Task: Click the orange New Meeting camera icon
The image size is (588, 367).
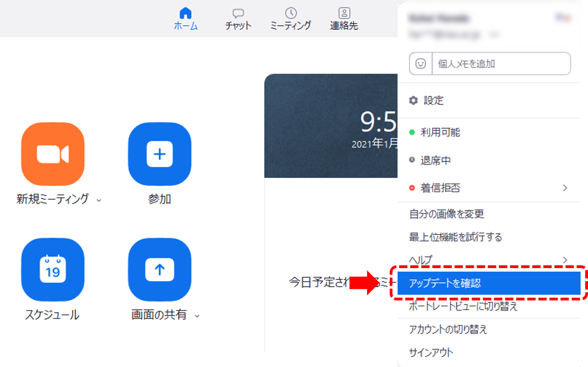Action: click(53, 154)
